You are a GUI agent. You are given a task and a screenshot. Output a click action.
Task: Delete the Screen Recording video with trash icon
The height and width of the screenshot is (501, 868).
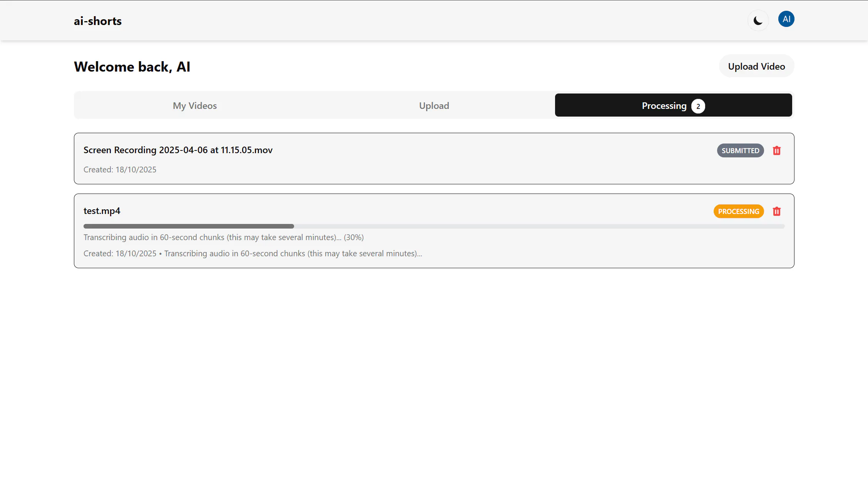[x=776, y=150]
